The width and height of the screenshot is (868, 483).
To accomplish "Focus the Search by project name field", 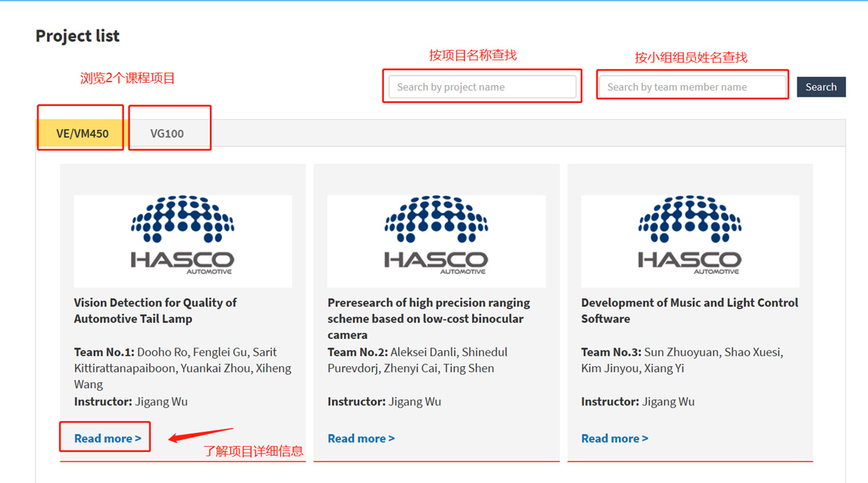I will (482, 87).
